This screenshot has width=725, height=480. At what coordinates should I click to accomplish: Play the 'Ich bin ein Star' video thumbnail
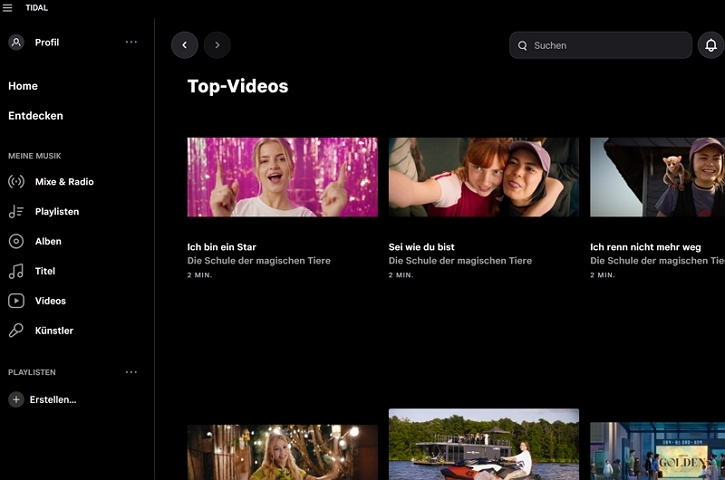pyautogui.click(x=282, y=177)
